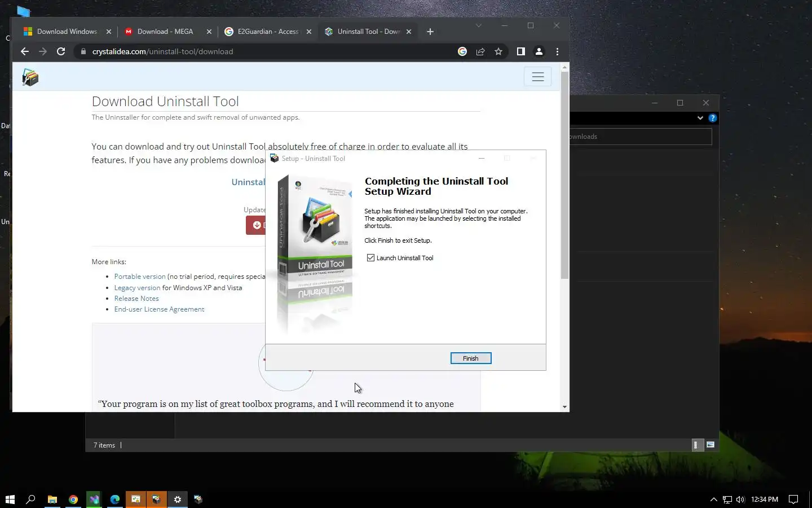812x508 pixels.
Task: Go back using Chrome's back arrow
Action: [x=25, y=51]
